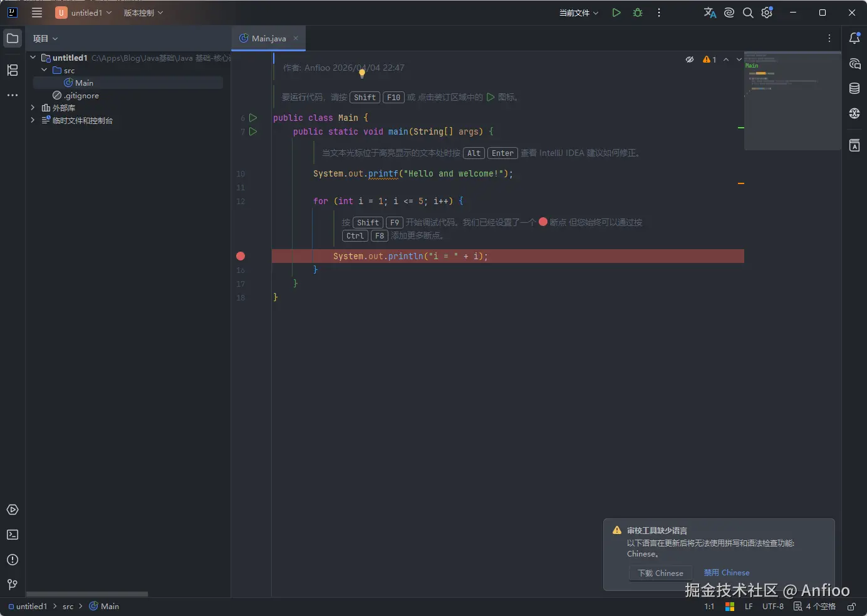Open the bottom right sidebar tool window icon
Viewport: 867px width, 616px height.
click(854, 146)
